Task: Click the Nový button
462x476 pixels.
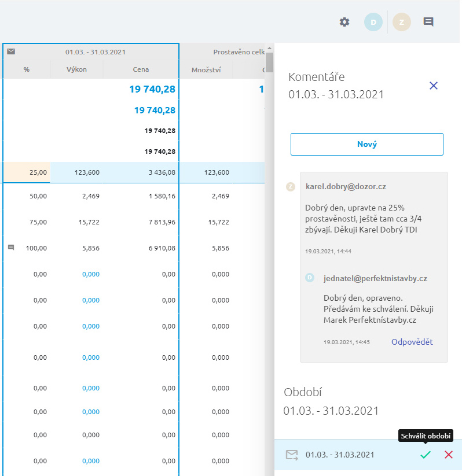Action: point(366,144)
